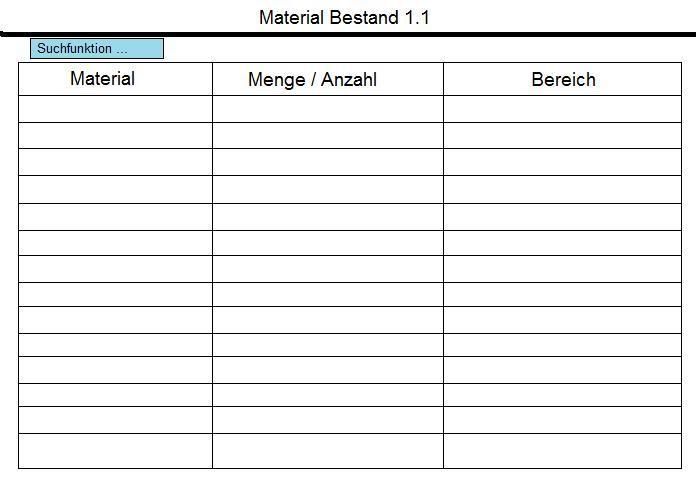Click the Suchfunktion search field
Image resolution: width=696 pixels, height=481 pixels.
97,48
